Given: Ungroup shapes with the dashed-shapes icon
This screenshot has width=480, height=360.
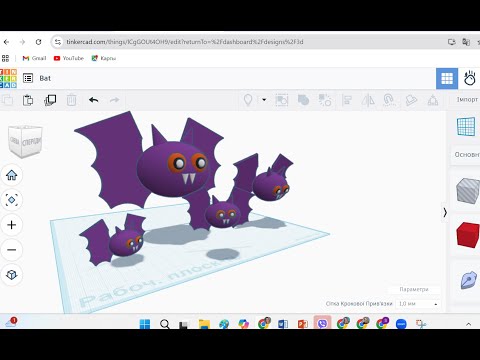Looking at the screenshot, I should pos(324,100).
